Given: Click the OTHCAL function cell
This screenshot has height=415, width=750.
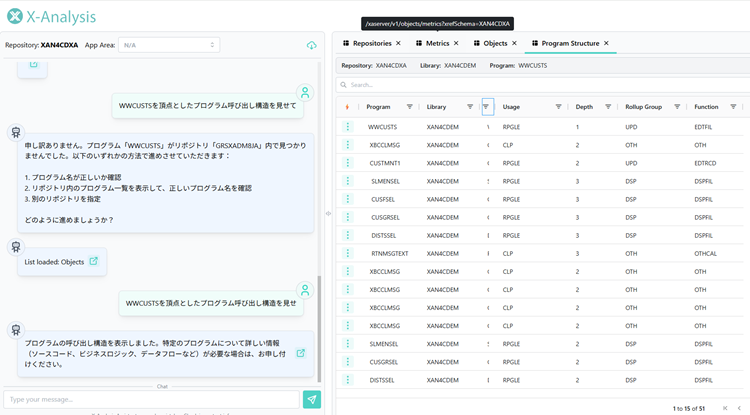Looking at the screenshot, I should click(x=705, y=253).
